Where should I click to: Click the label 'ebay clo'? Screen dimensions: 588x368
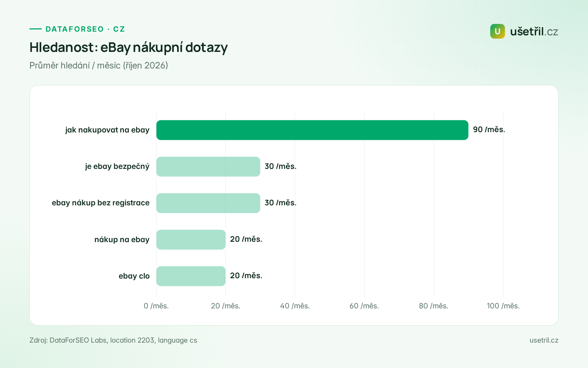[x=134, y=276]
